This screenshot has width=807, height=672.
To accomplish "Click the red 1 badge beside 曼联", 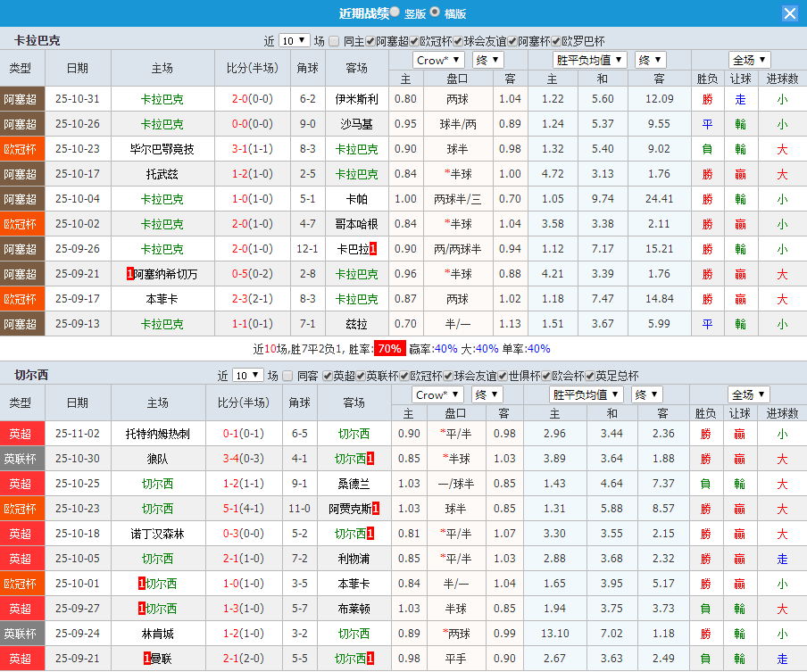I will (x=146, y=659).
